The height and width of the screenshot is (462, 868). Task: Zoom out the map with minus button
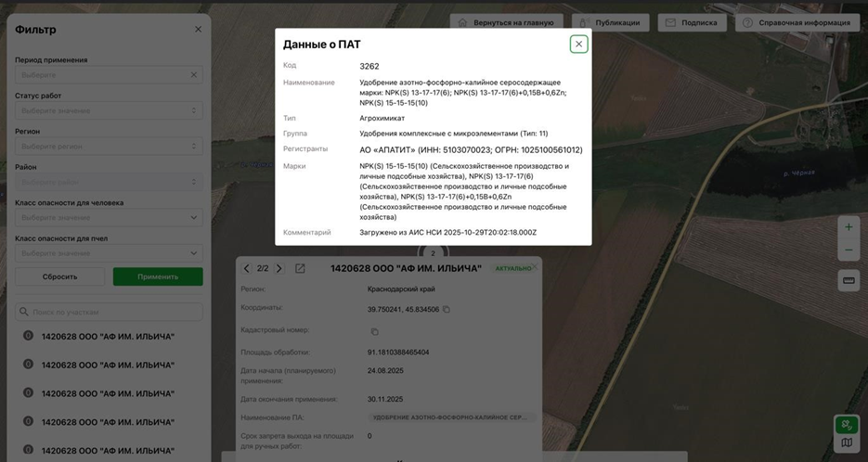coord(848,250)
